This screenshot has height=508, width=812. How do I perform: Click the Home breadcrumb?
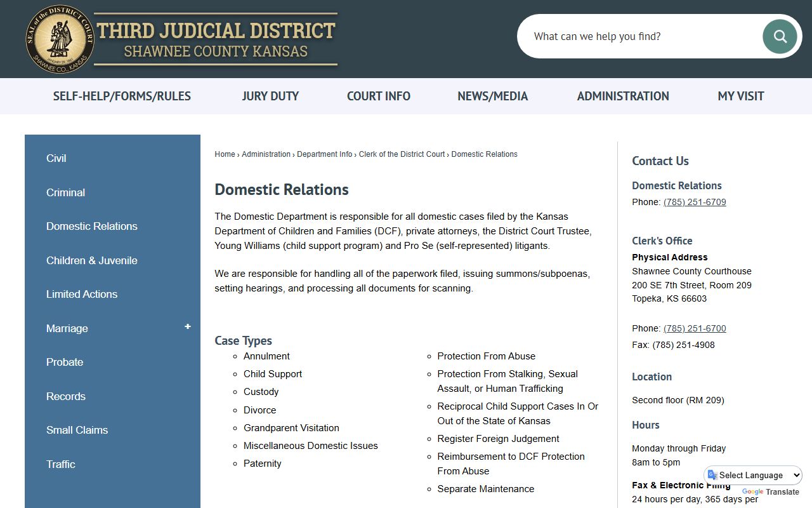point(225,154)
